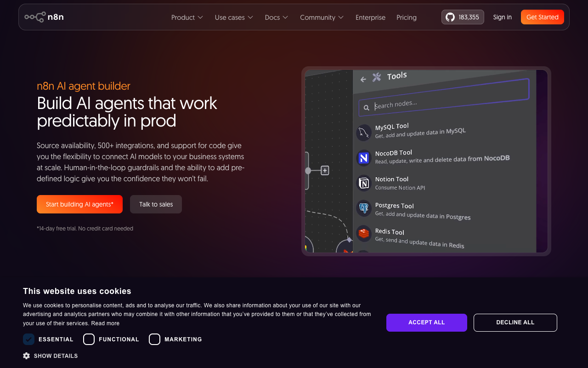Open the Read more cookies link
The width and height of the screenshot is (588, 368).
click(105, 323)
